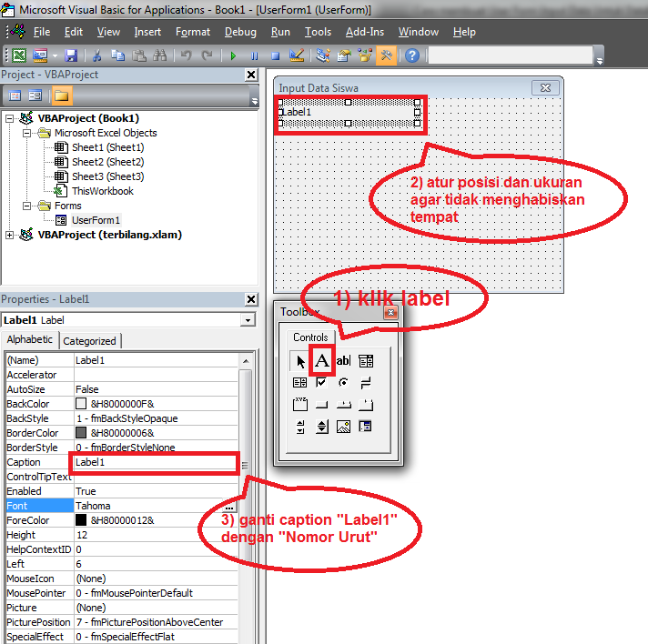Click the Paste clipboard icon
The width and height of the screenshot is (648, 644).
(139, 55)
